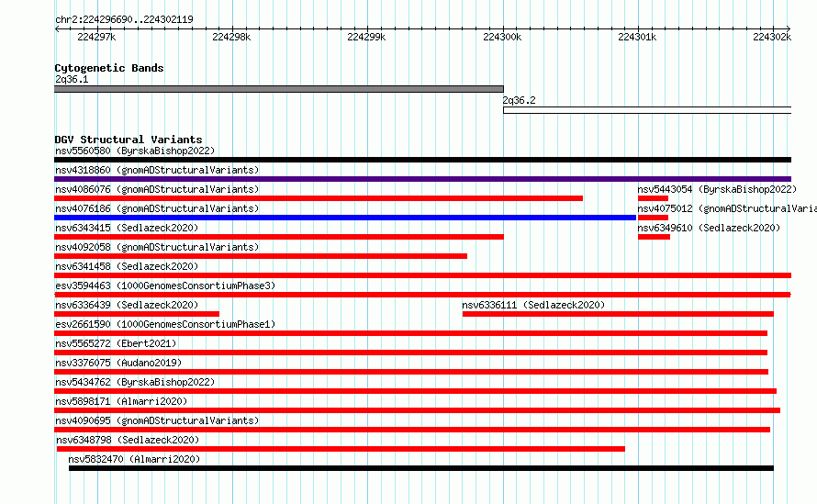Click the white 2q36.2 cytogenetic band

(647, 110)
